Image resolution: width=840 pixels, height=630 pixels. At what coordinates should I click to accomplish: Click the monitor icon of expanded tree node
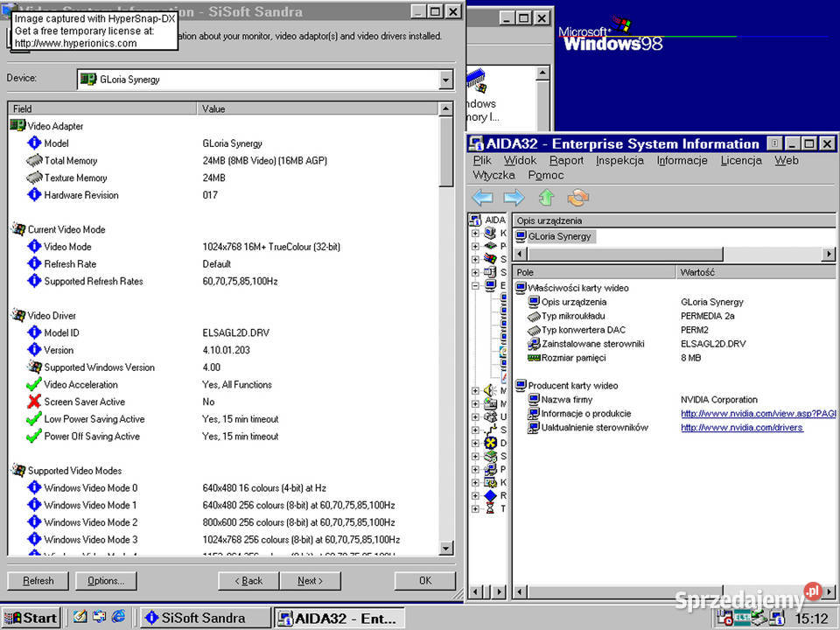coord(490,285)
